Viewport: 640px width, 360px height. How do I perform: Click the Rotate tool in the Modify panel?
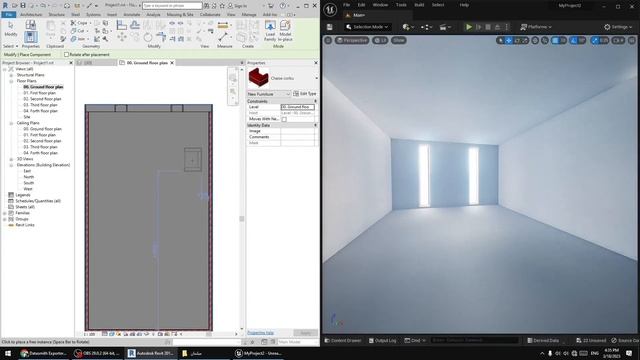click(x=148, y=38)
